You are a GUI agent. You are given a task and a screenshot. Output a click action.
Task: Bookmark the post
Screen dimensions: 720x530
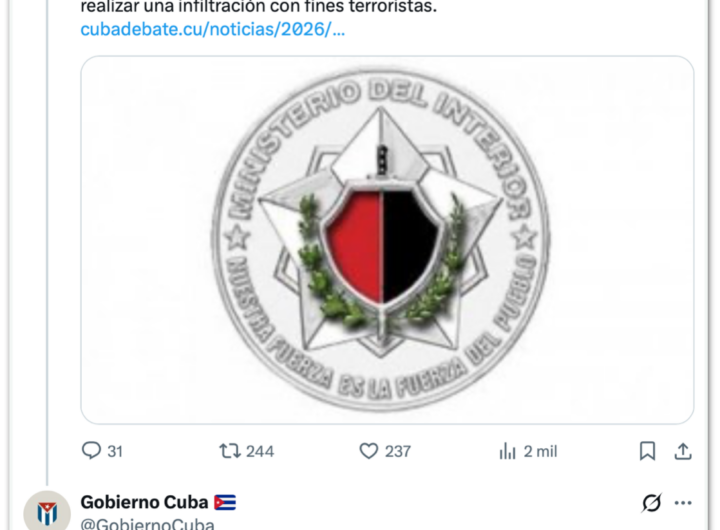647,451
